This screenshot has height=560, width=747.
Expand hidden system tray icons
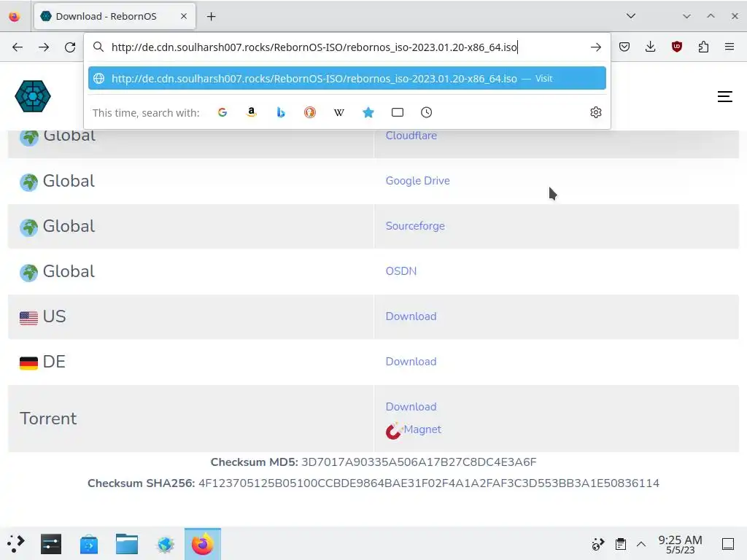(x=641, y=544)
